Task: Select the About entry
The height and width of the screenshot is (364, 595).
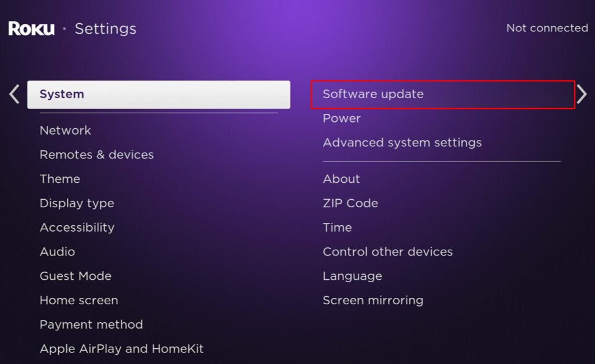Action: [x=341, y=179]
